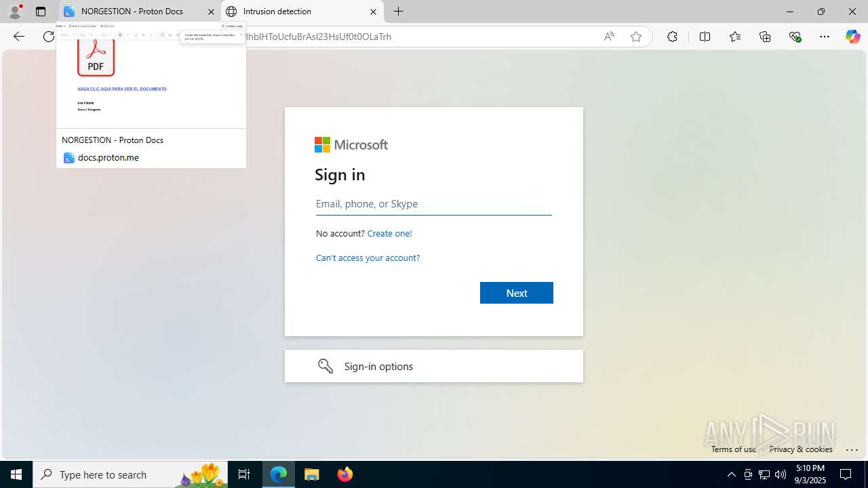Click the Email, phone, or Skype field
Viewport: 868px width, 488px height.
point(434,203)
